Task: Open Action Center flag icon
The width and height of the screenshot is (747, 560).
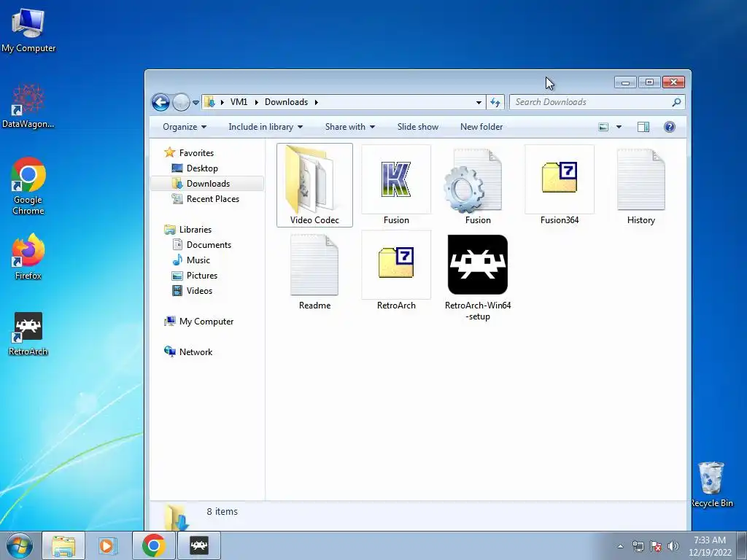Action: click(656, 546)
